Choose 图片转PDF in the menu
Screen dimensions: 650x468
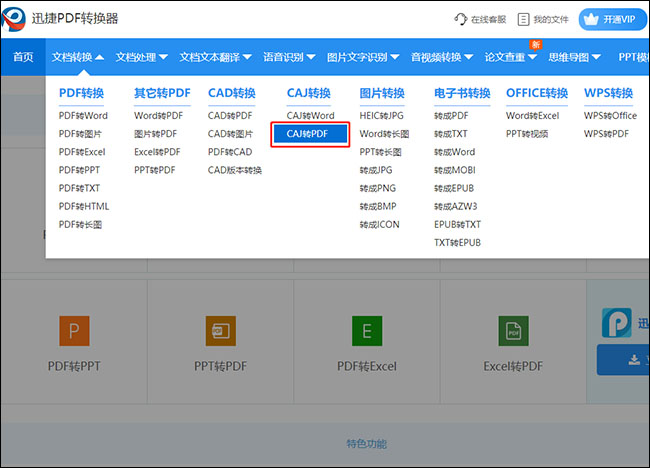pyautogui.click(x=155, y=134)
